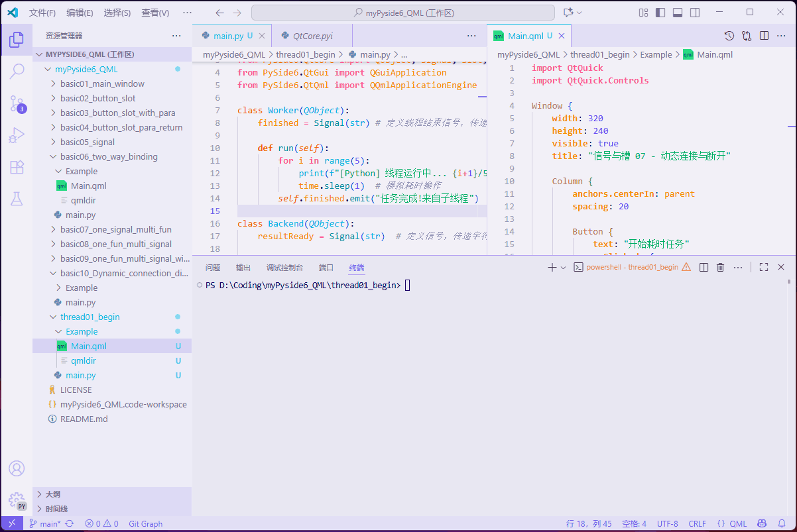
Task: Add a new terminal with plus icon
Action: (552, 267)
